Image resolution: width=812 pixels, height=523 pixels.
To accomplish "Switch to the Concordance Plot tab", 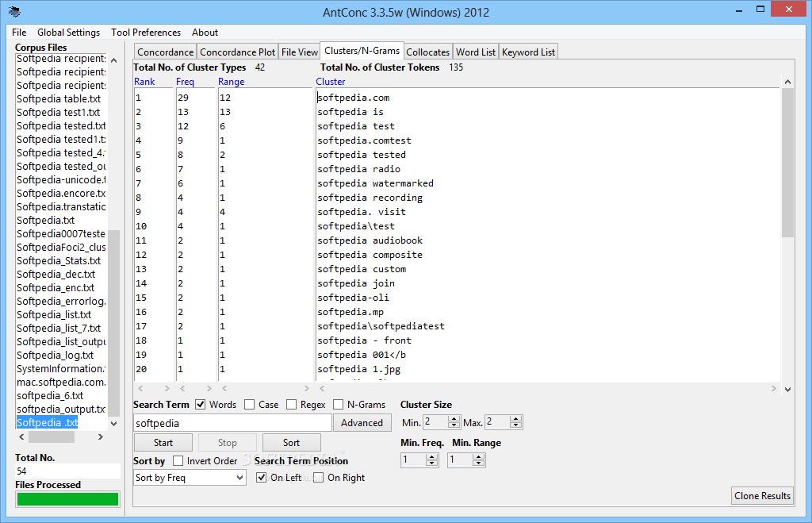I will click(238, 52).
